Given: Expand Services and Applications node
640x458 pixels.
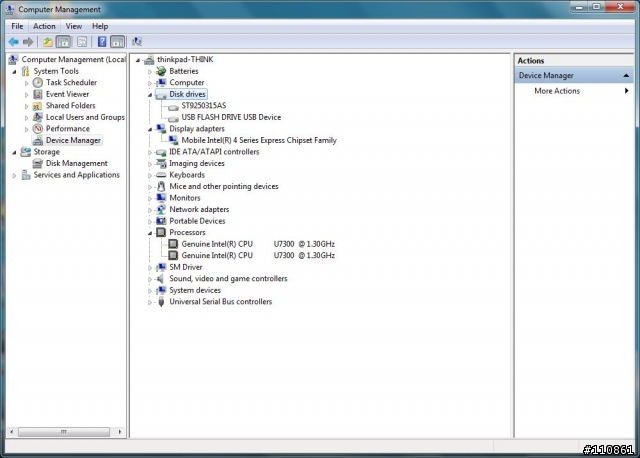Looking at the screenshot, I should pos(14,176).
